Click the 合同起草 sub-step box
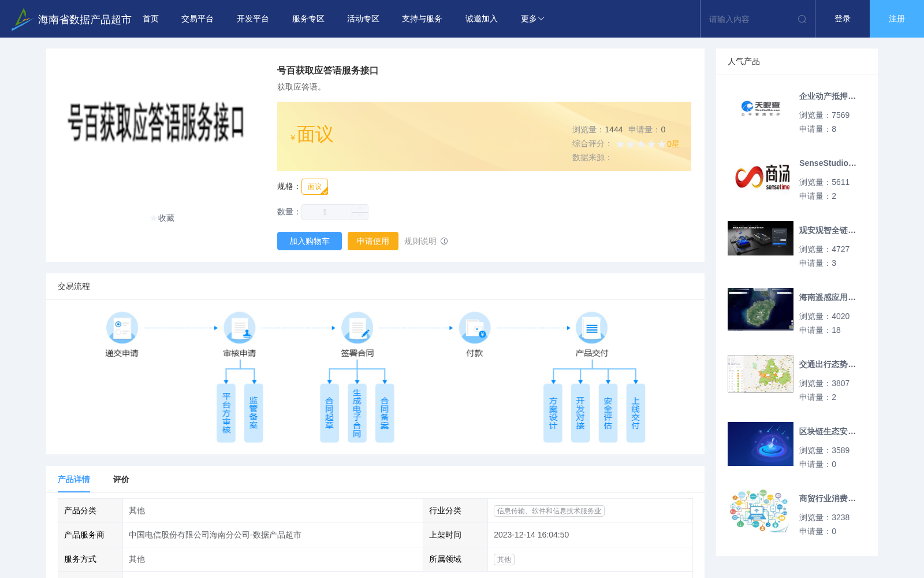This screenshot has height=578, width=924. 329,413
